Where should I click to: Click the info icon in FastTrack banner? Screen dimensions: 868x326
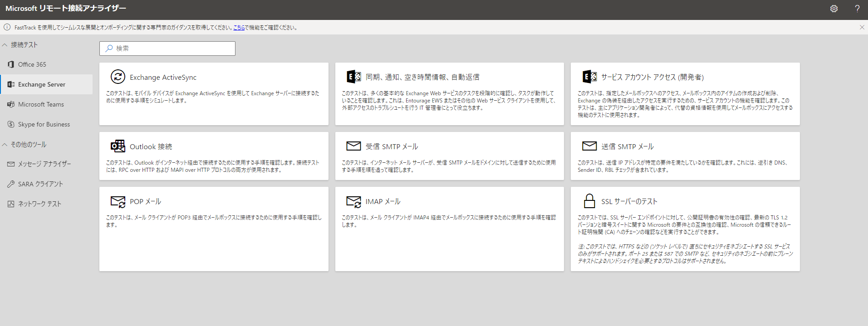coord(7,27)
